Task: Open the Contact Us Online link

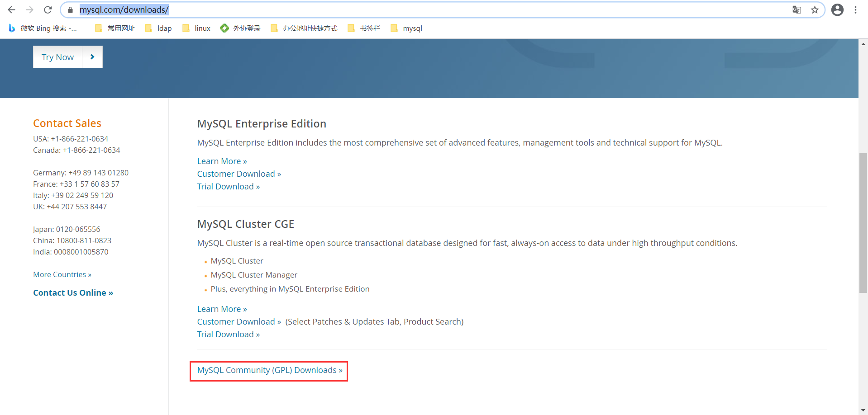Action: (x=73, y=293)
